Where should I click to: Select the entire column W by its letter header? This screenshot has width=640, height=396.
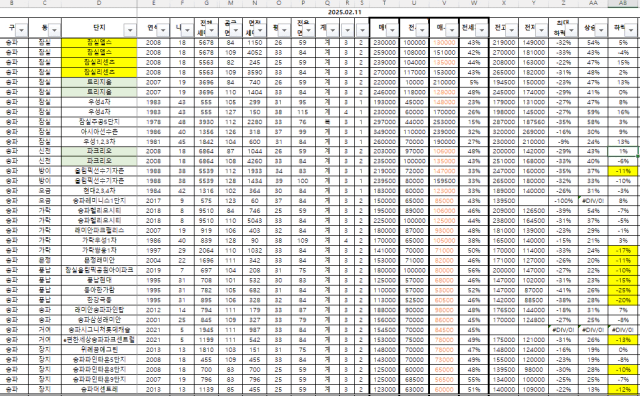pos(474,3)
